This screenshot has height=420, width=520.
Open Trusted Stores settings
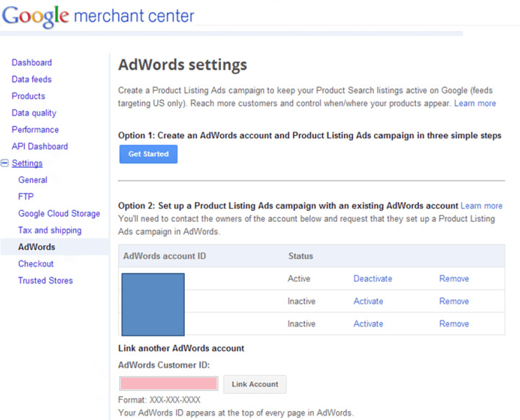pyautogui.click(x=45, y=281)
